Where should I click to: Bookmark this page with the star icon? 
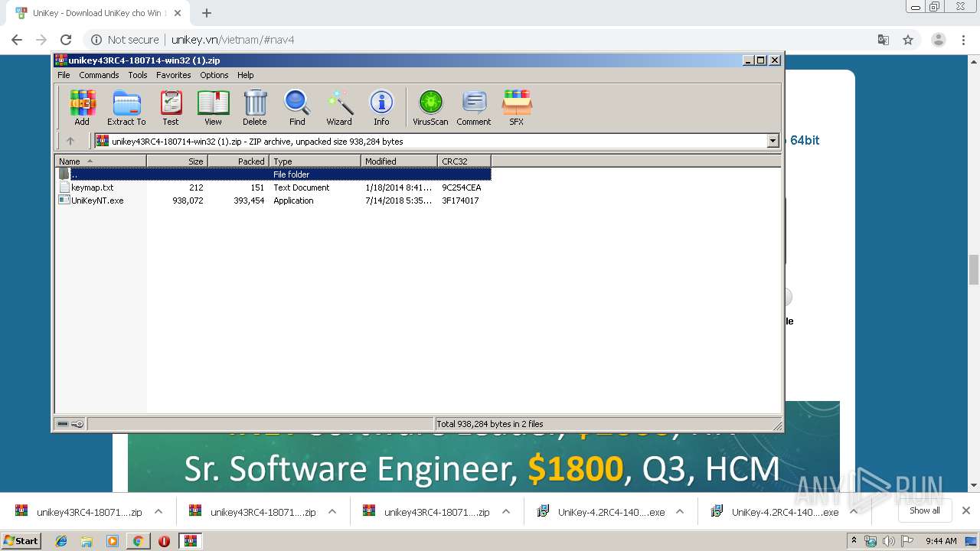[x=908, y=40]
